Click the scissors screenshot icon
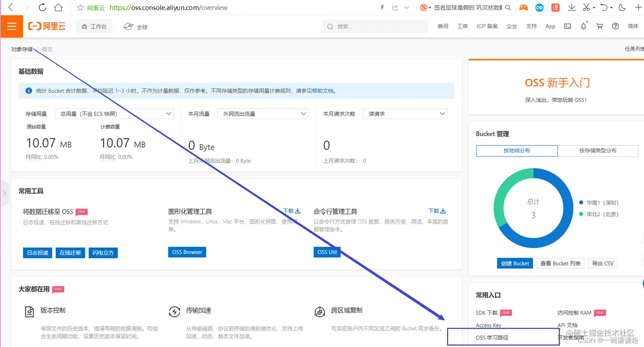Image resolution: width=644 pixels, height=347 pixels. point(586,8)
